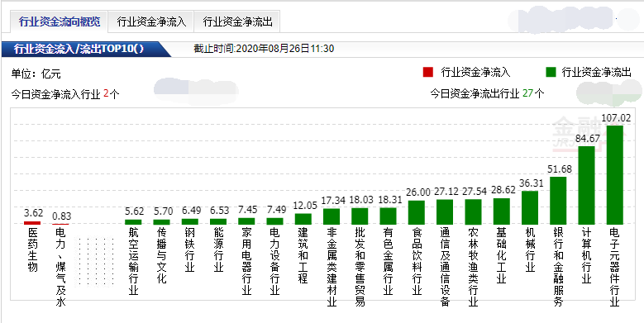Click the 行业资金净流出 legend label

tap(596, 73)
